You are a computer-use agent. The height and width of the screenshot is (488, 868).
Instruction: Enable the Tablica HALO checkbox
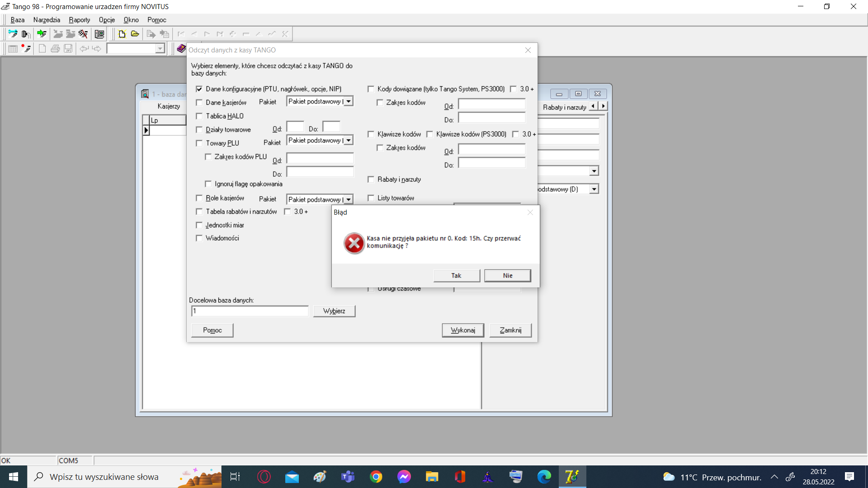coord(199,116)
